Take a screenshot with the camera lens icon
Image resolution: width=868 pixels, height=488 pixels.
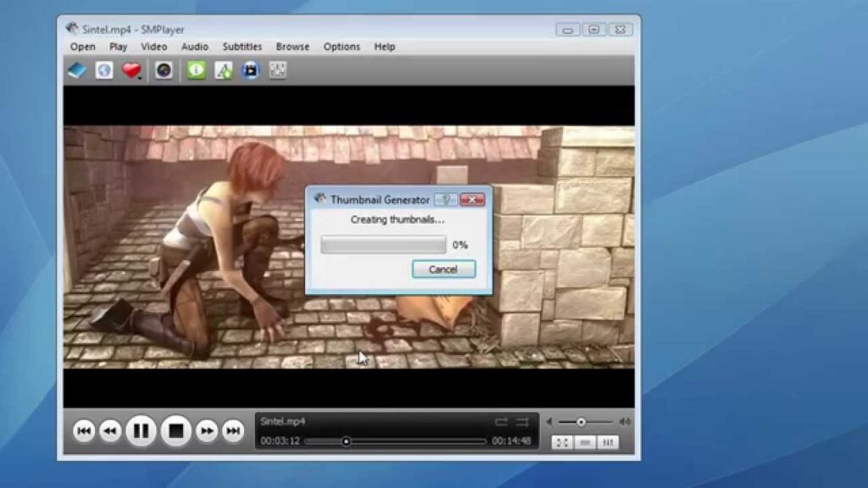[x=164, y=70]
